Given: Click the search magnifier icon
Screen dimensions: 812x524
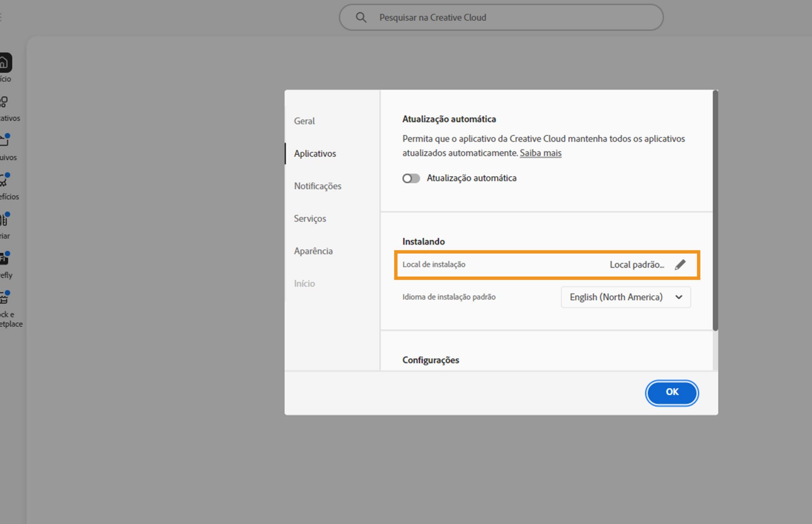Looking at the screenshot, I should click(361, 17).
